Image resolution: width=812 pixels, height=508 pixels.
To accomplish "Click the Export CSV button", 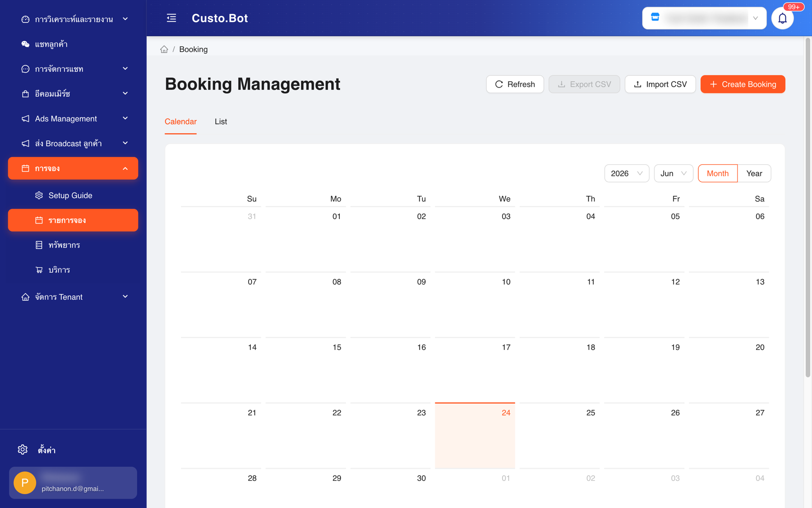I will click(584, 84).
